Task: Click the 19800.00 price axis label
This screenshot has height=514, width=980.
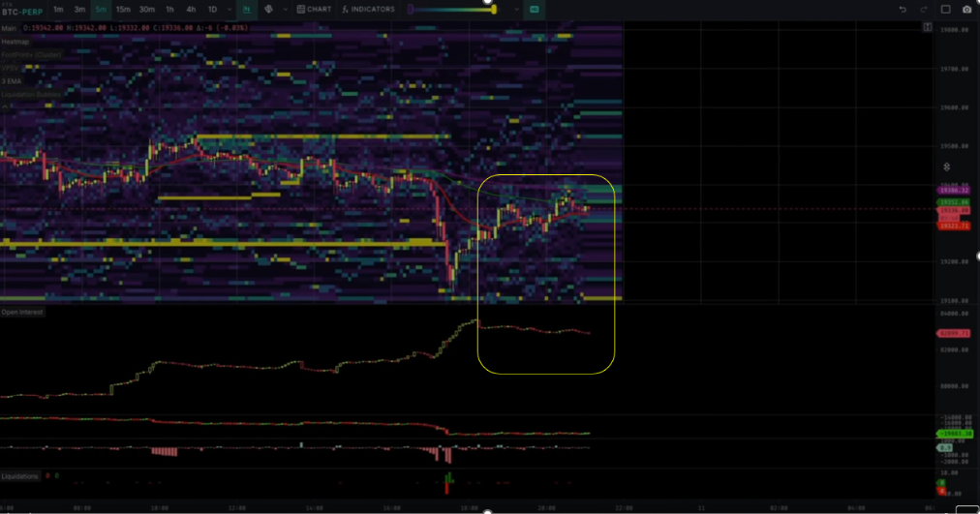Action: tap(955, 30)
